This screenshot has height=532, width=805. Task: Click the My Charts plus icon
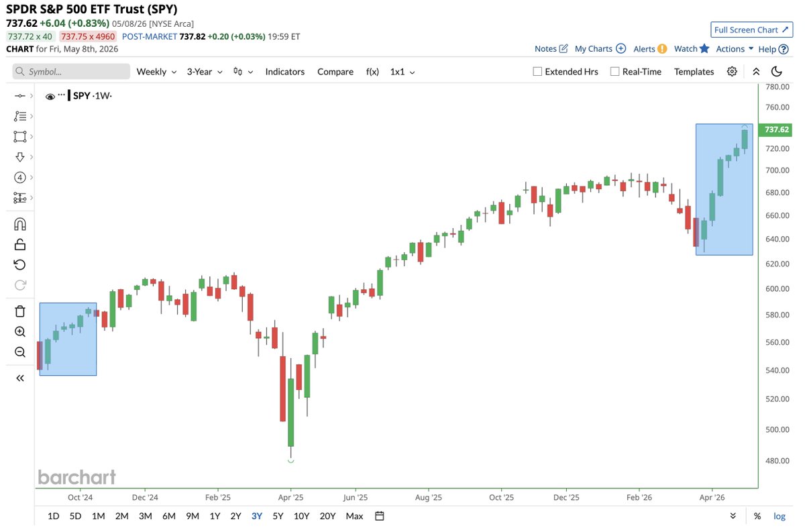(621, 48)
